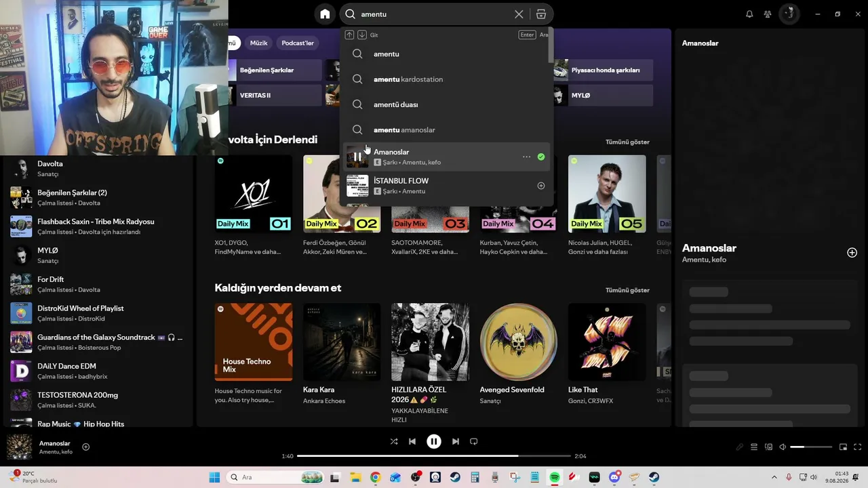Open the DAiLY Dance EDM playlist
Image resolution: width=868 pixels, height=488 pixels.
click(97, 371)
